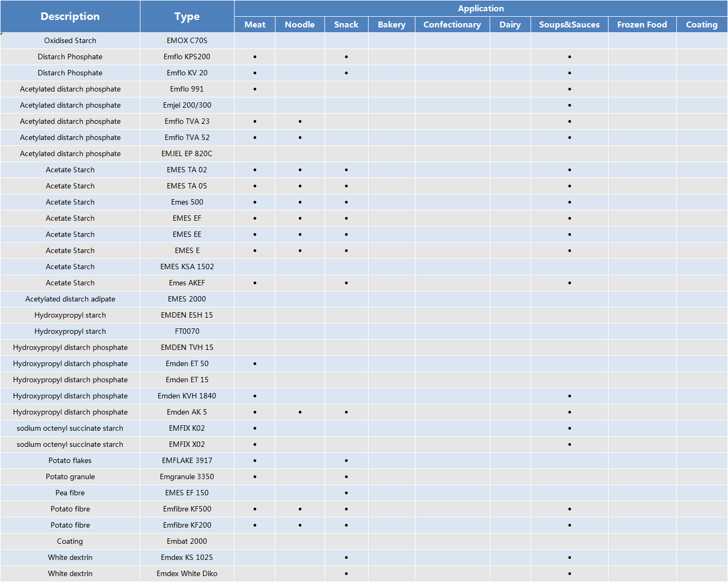728x582 pixels.
Task: Select the Soups&Sauces column header
Action: [x=569, y=24]
